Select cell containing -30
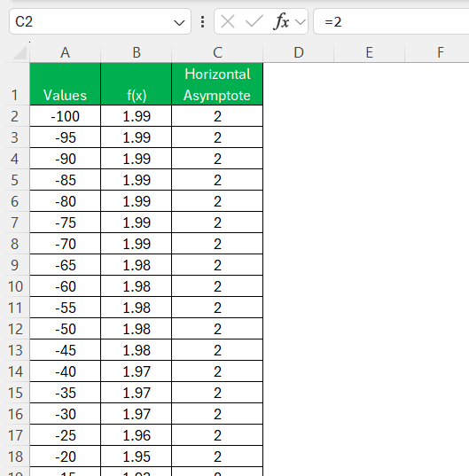Viewport: 469px width, 476px height. point(66,413)
